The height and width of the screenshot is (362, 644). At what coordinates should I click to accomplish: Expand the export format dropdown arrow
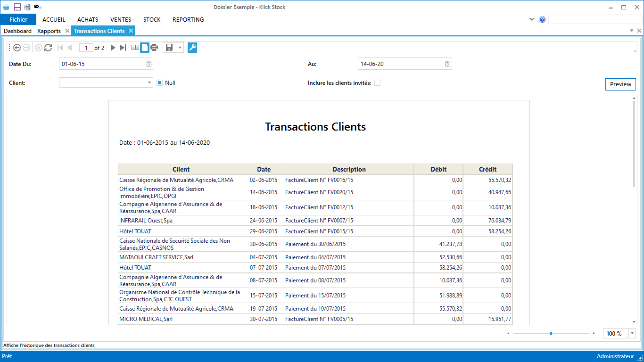[180, 48]
